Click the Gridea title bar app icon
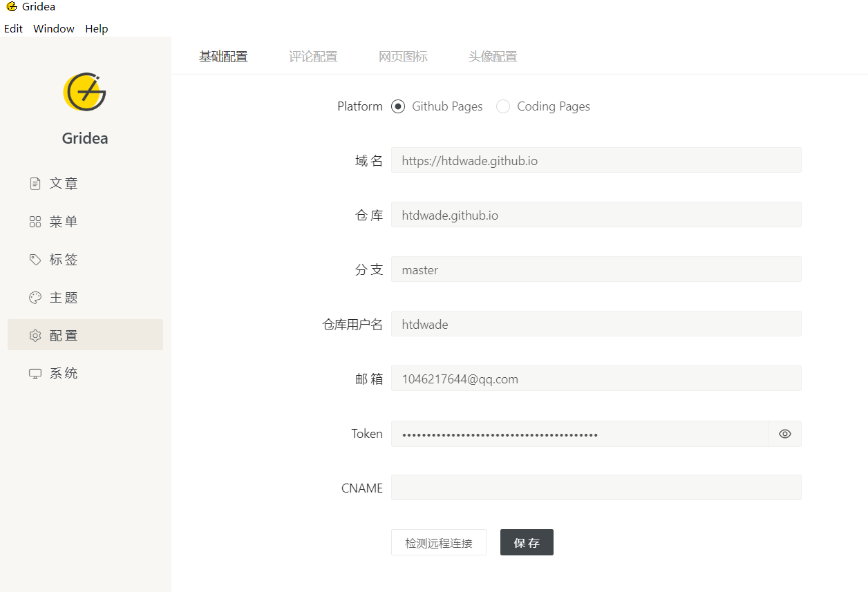The width and height of the screenshot is (868, 592). point(11,7)
